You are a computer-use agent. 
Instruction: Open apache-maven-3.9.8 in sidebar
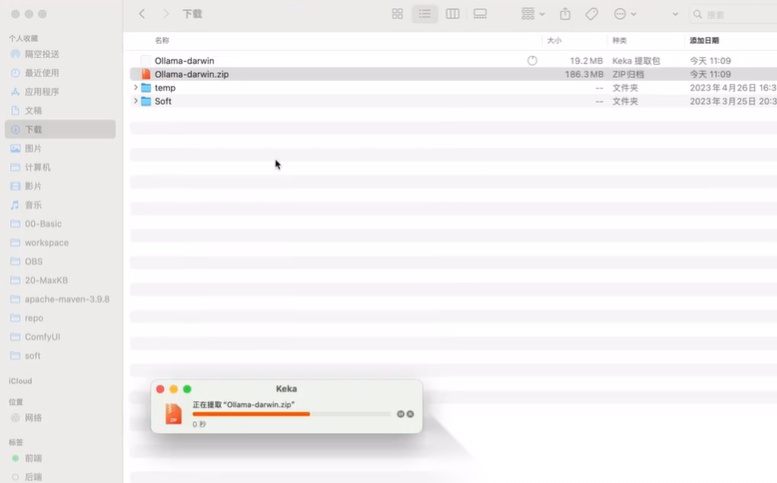[60, 299]
